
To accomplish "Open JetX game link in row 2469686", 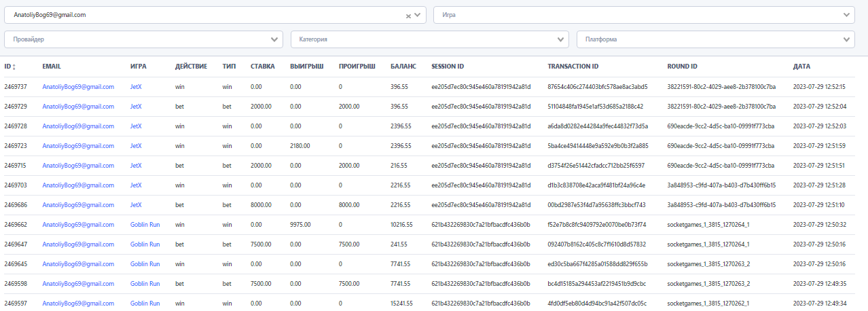I will tap(136, 205).
